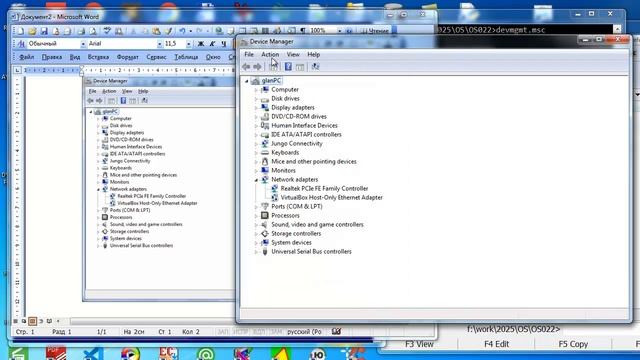Collapse Network adapters in front Device Manager
640x360 pixels.
click(x=256, y=180)
